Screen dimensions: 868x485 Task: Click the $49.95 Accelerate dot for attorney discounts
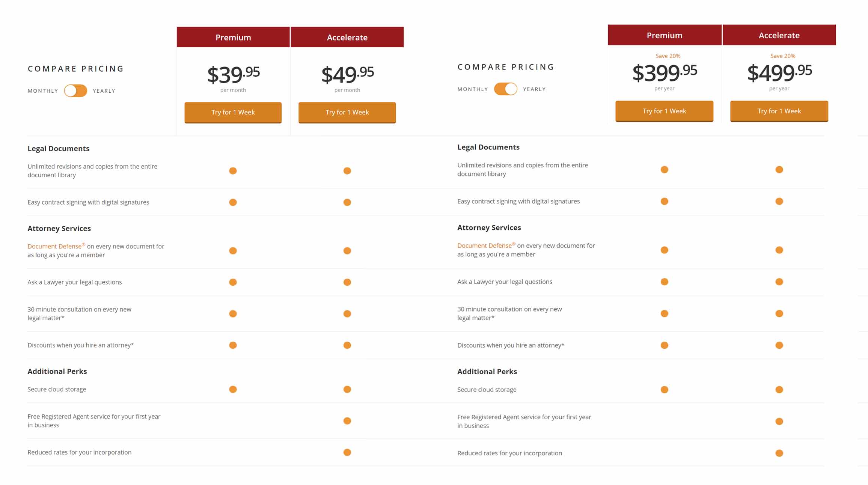pyautogui.click(x=347, y=345)
